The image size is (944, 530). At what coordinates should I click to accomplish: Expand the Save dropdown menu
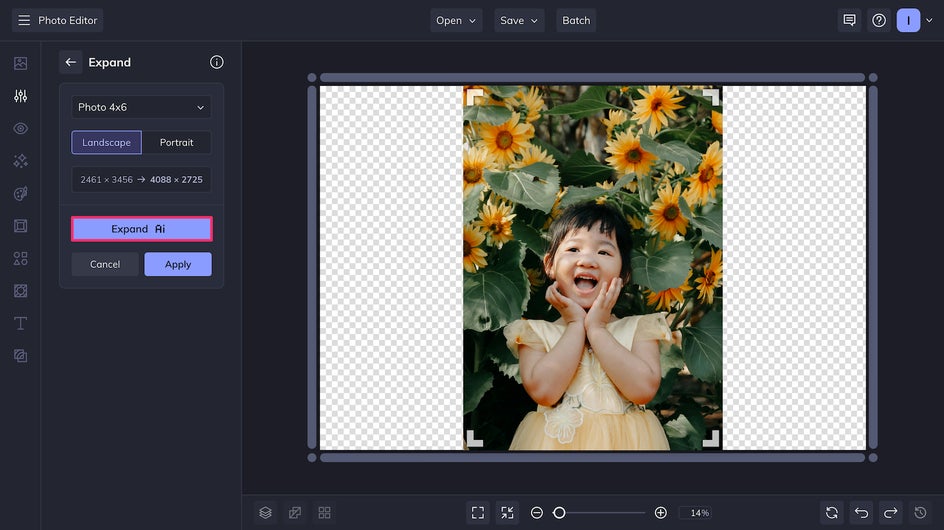point(519,20)
